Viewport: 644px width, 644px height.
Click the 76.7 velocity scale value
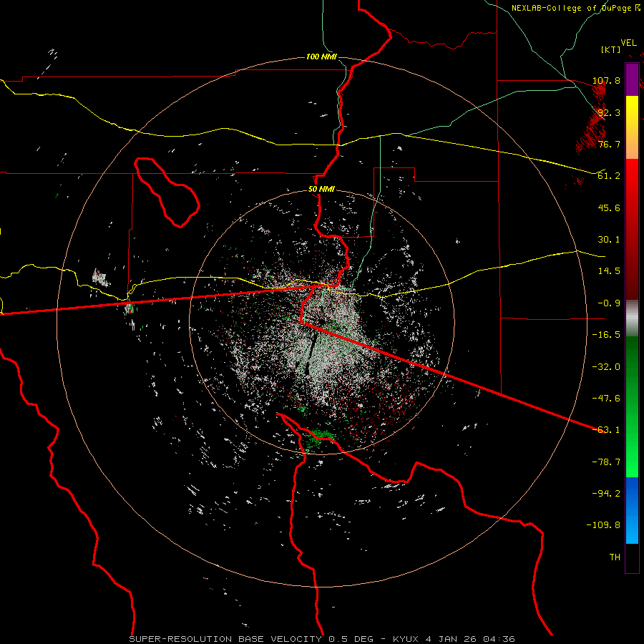tap(609, 144)
